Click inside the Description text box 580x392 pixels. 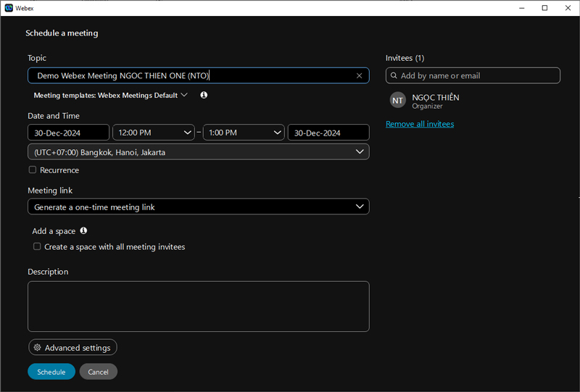(x=199, y=306)
